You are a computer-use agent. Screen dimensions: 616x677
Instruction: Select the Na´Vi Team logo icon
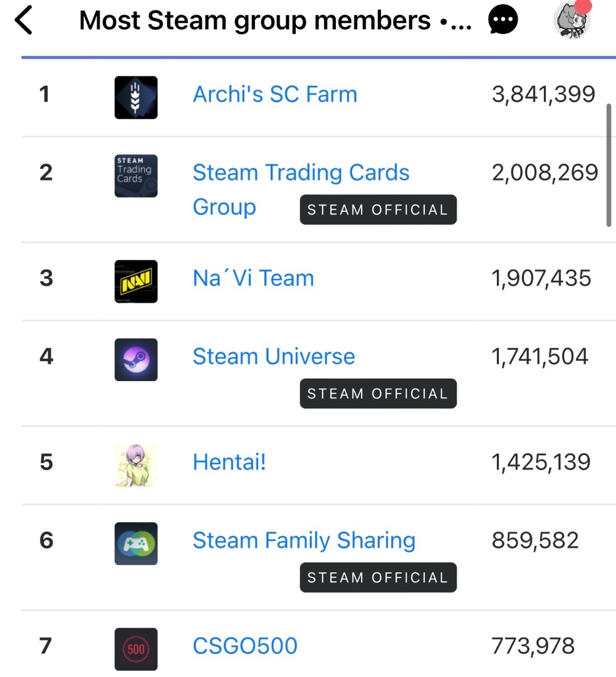(x=135, y=281)
